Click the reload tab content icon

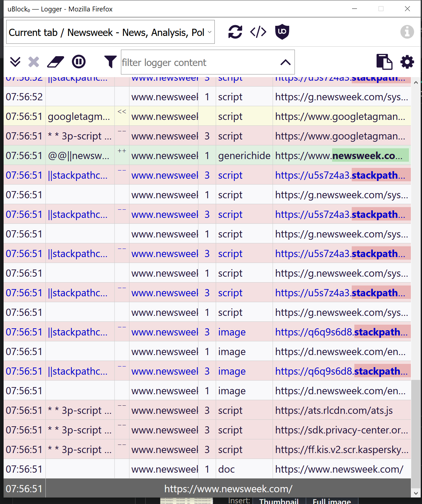235,32
